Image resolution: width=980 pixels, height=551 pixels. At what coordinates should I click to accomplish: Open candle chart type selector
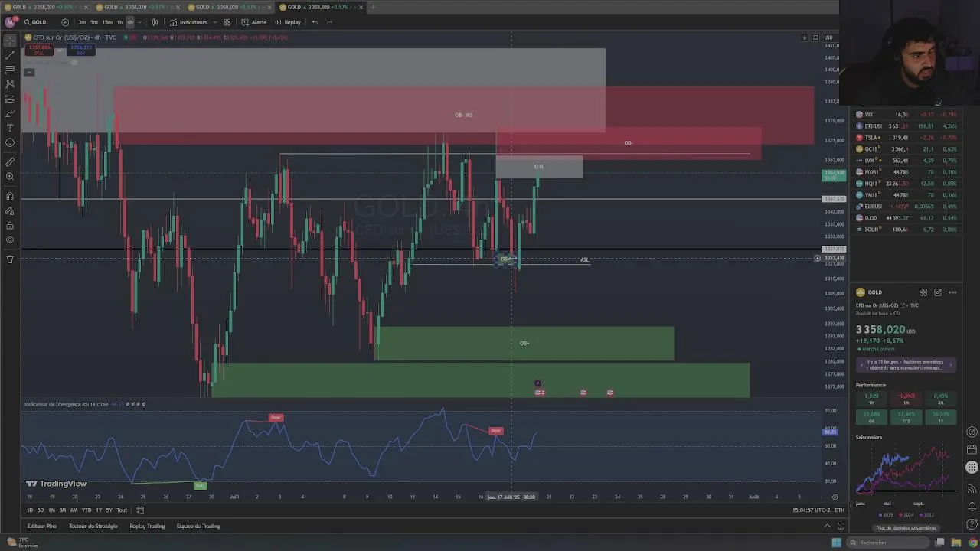(155, 22)
